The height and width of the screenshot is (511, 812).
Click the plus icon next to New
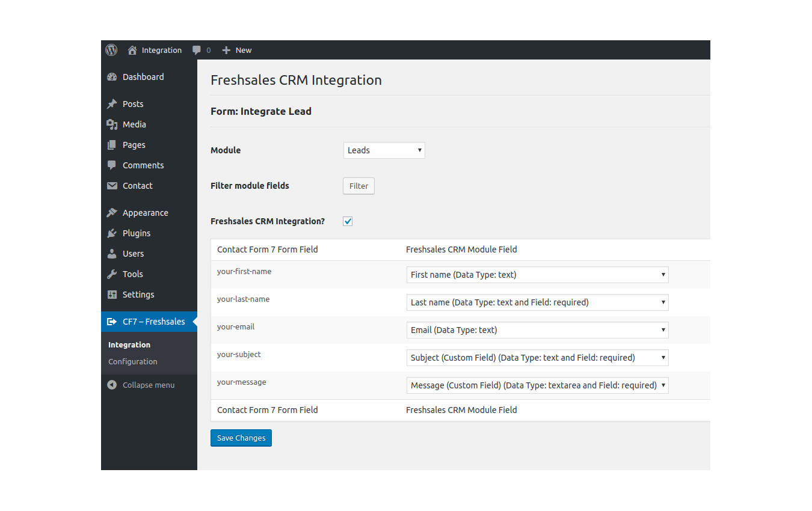click(x=226, y=50)
